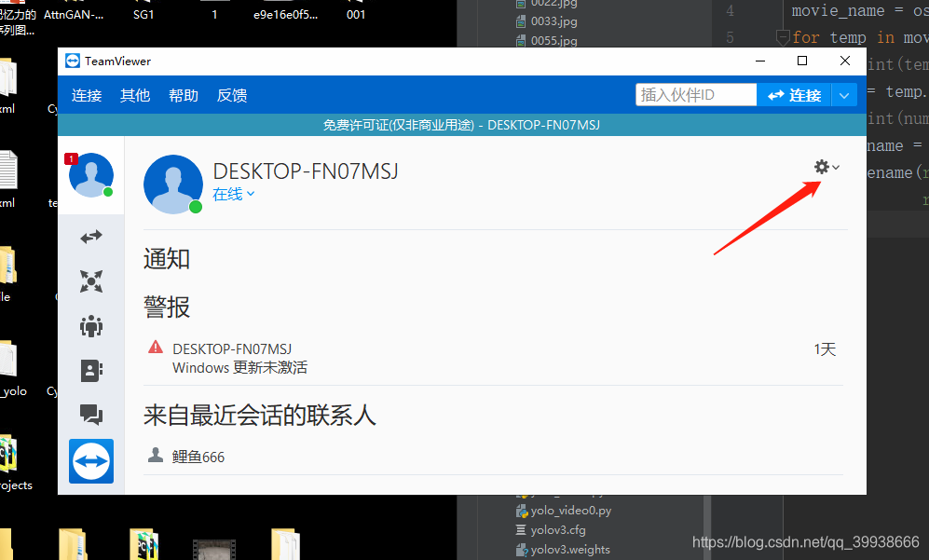
Task: Select 0033.jpg in the IDE file tree
Action: pyautogui.click(x=546, y=21)
